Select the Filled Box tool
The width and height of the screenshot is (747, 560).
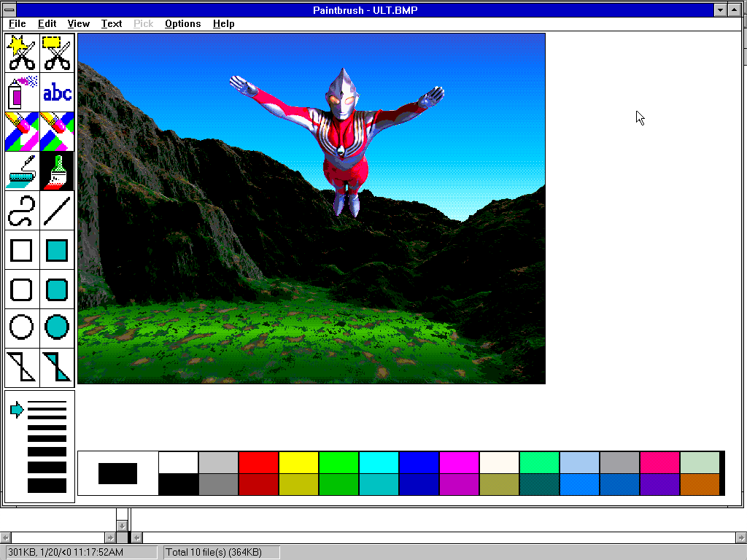(57, 251)
